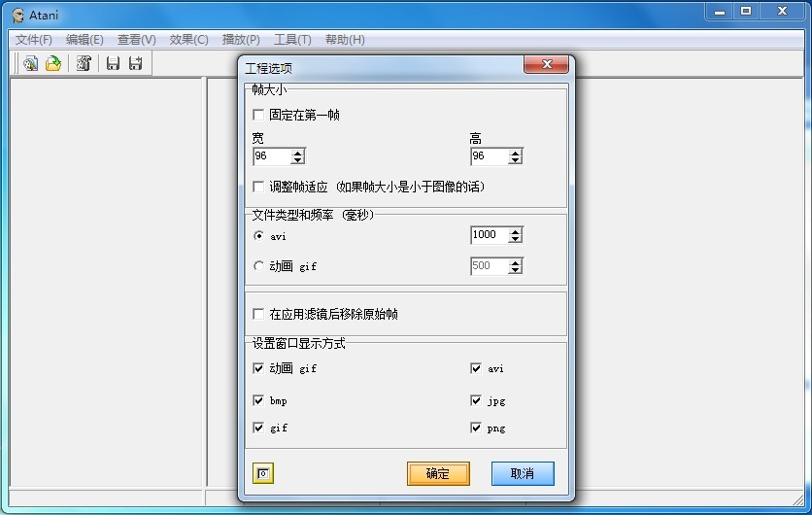Click the Atani app icon in title bar

(x=17, y=13)
